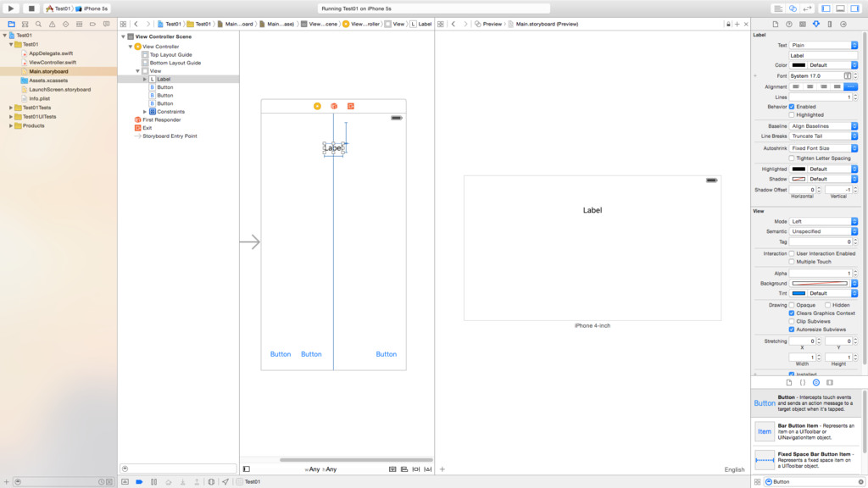Open the Quick Help inspector
The height and width of the screenshot is (488, 868).
tap(789, 24)
